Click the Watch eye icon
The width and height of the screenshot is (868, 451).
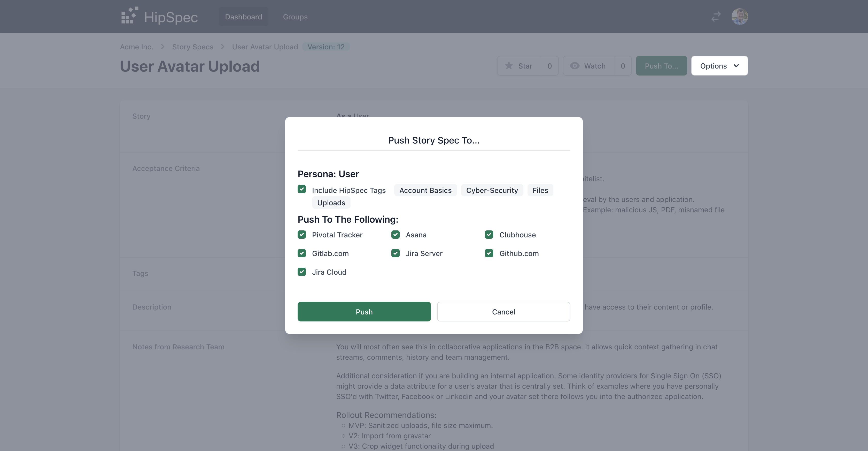(575, 66)
